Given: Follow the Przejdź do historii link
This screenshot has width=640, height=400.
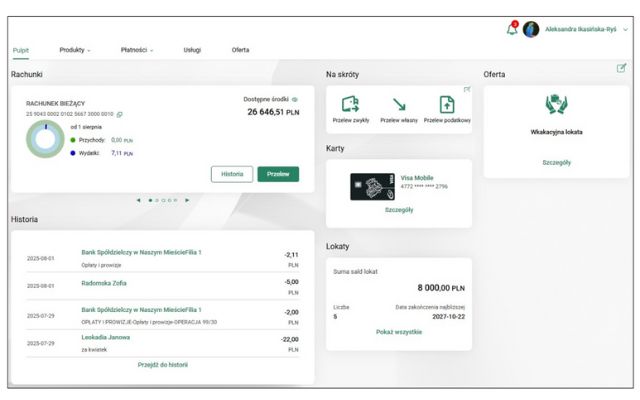Looking at the screenshot, I should (162, 365).
